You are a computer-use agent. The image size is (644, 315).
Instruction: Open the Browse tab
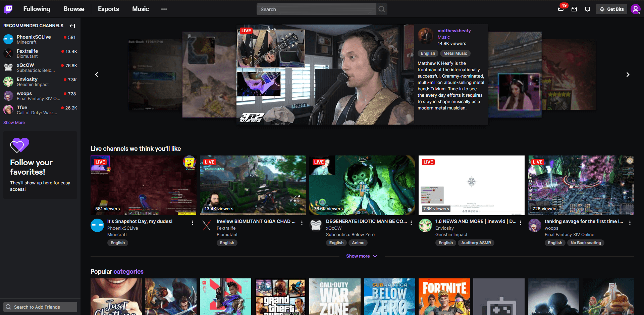(74, 9)
